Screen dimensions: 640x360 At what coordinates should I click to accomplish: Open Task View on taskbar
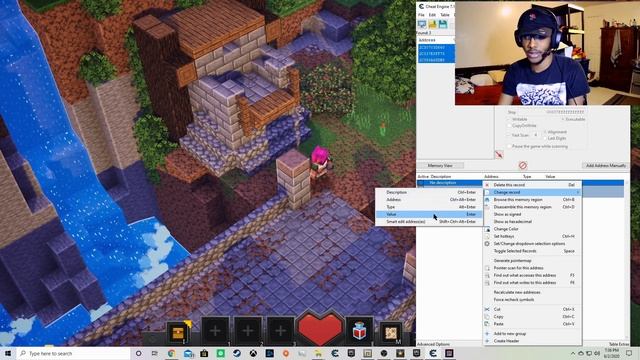pyautogui.click(x=155, y=353)
